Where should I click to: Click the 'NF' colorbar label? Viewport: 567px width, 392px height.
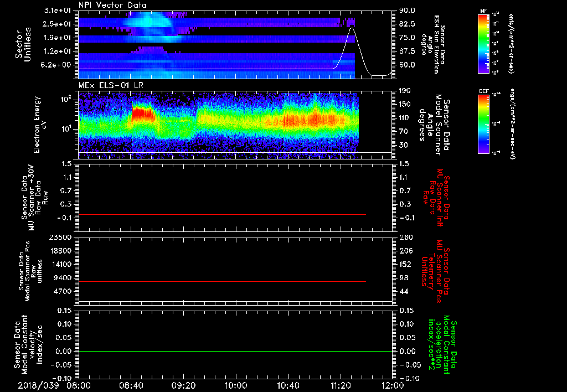(x=484, y=11)
